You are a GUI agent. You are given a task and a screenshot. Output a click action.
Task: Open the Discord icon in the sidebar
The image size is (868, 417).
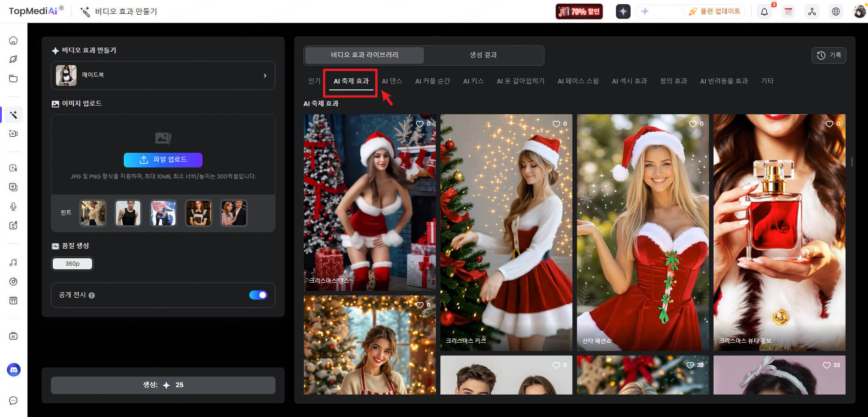click(x=13, y=370)
